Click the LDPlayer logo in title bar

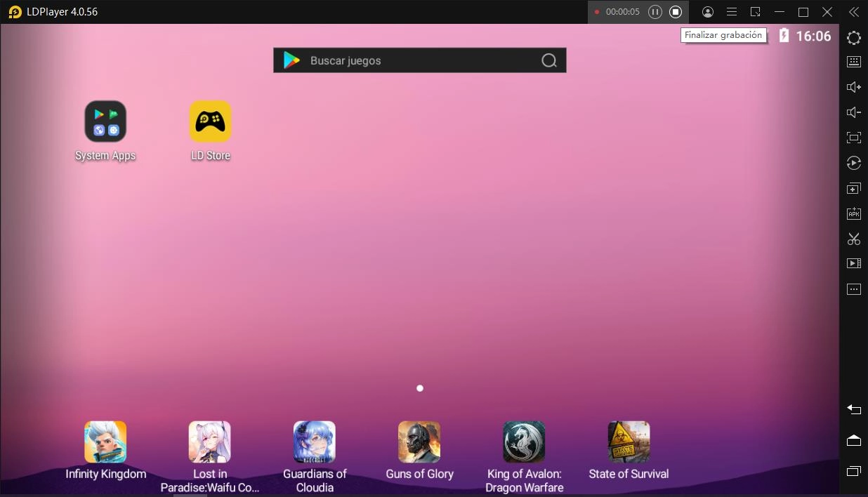click(x=15, y=12)
